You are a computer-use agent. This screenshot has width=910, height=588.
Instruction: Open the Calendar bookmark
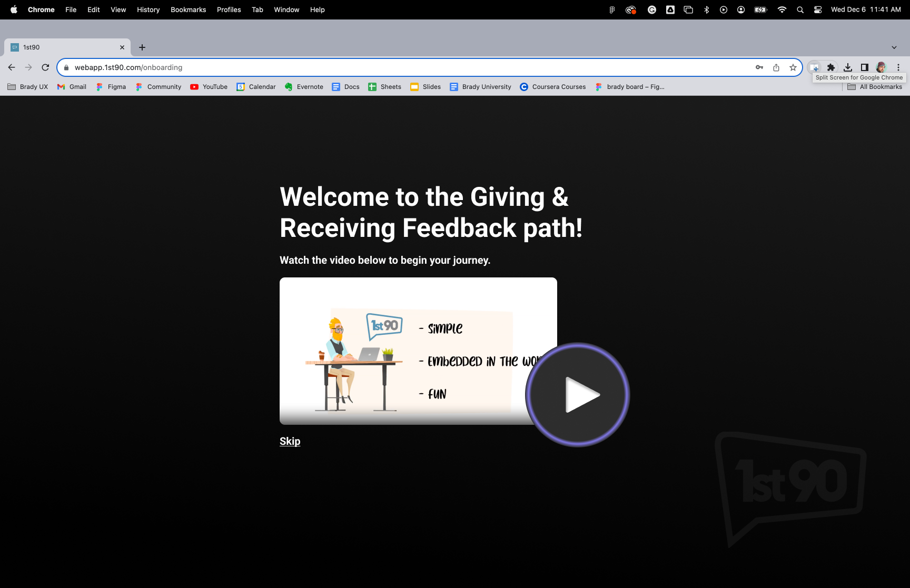[256, 87]
